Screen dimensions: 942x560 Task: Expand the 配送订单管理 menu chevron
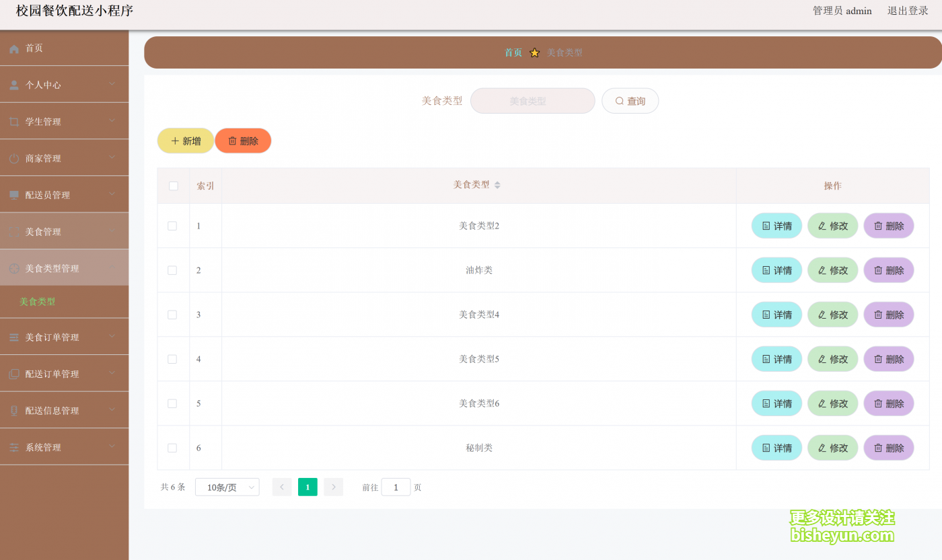(x=112, y=372)
